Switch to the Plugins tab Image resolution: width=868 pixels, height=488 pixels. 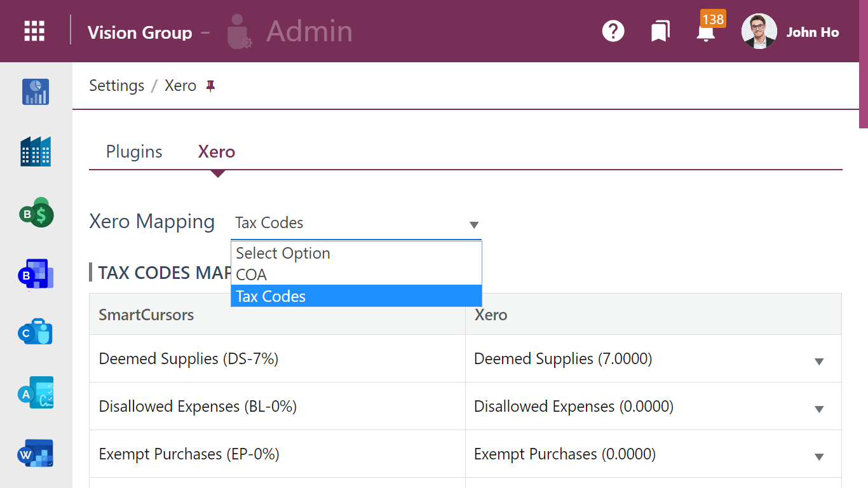coord(134,152)
